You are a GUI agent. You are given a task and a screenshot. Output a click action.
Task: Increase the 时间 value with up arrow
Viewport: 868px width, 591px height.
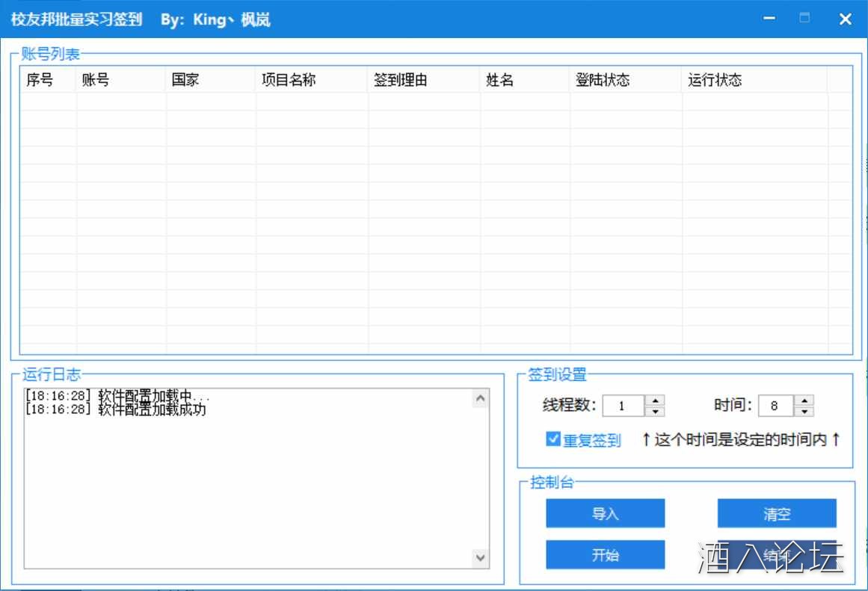pyautogui.click(x=806, y=400)
